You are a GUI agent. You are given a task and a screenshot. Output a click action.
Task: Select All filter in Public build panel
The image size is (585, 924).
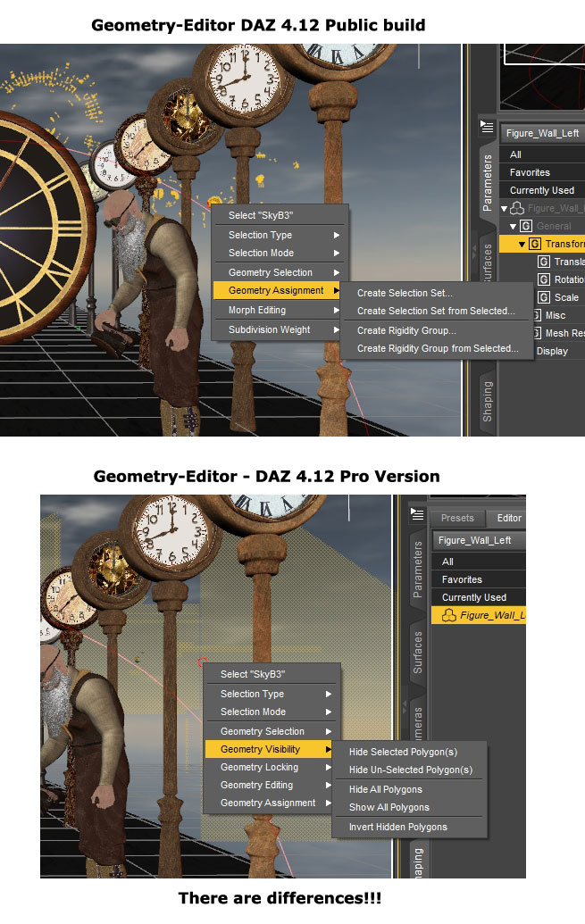point(542,154)
